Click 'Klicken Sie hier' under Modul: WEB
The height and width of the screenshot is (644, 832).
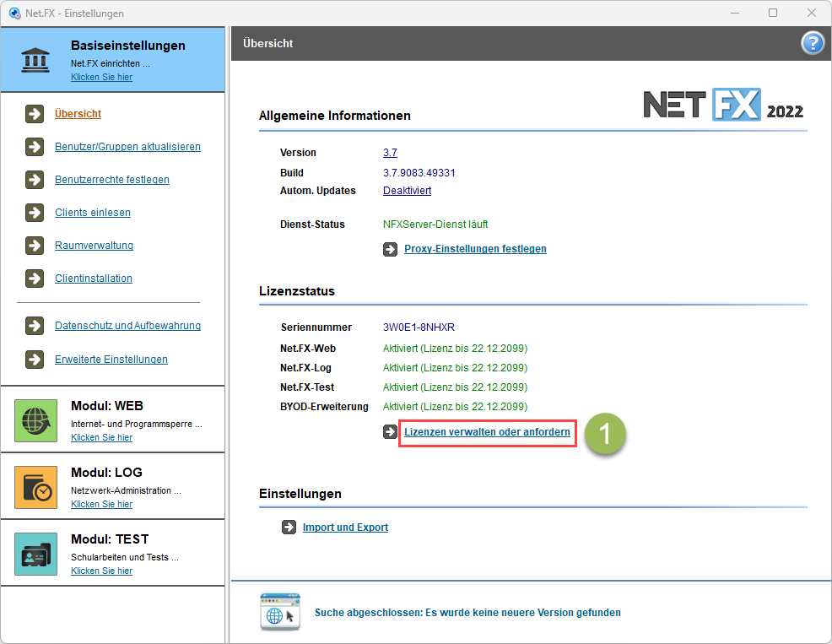coord(102,437)
